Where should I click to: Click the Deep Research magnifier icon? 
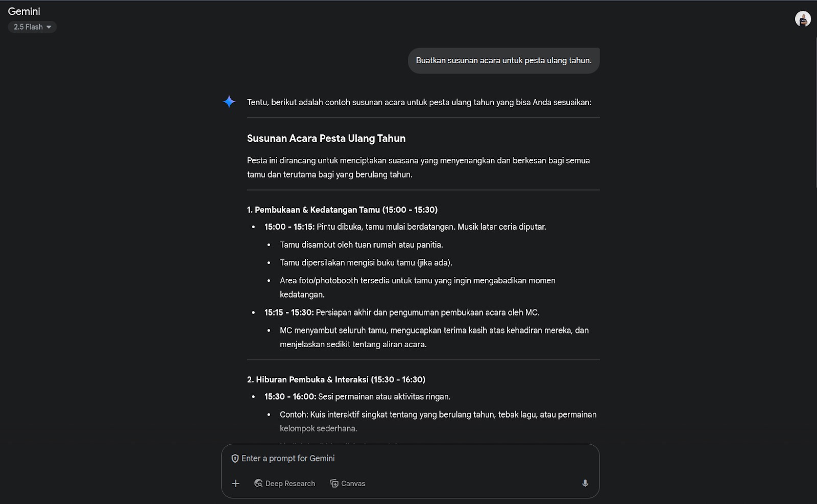(258, 484)
